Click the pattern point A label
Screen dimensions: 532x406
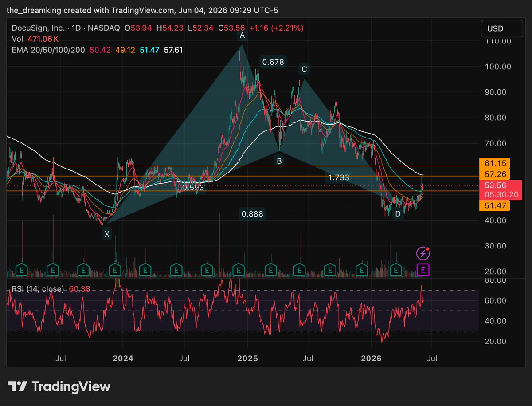242,35
